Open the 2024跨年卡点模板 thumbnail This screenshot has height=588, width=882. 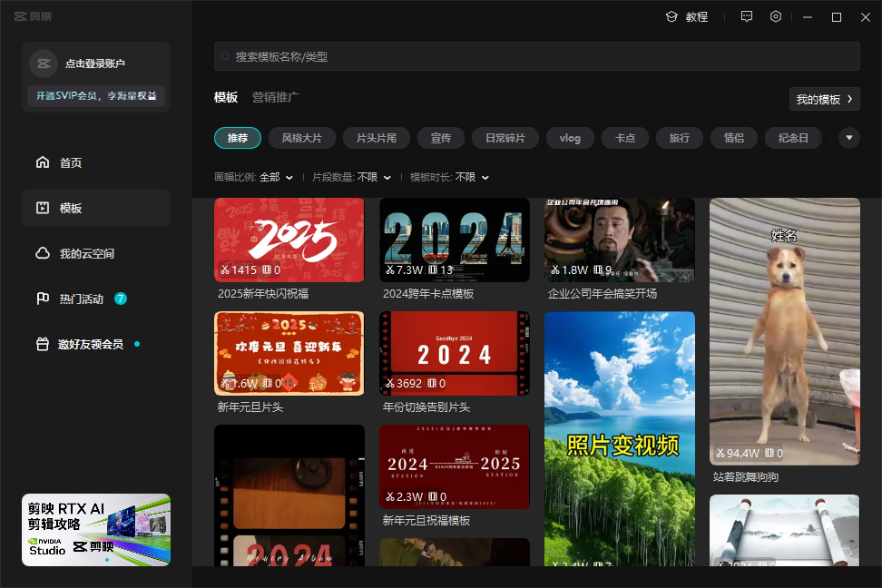pyautogui.click(x=455, y=240)
